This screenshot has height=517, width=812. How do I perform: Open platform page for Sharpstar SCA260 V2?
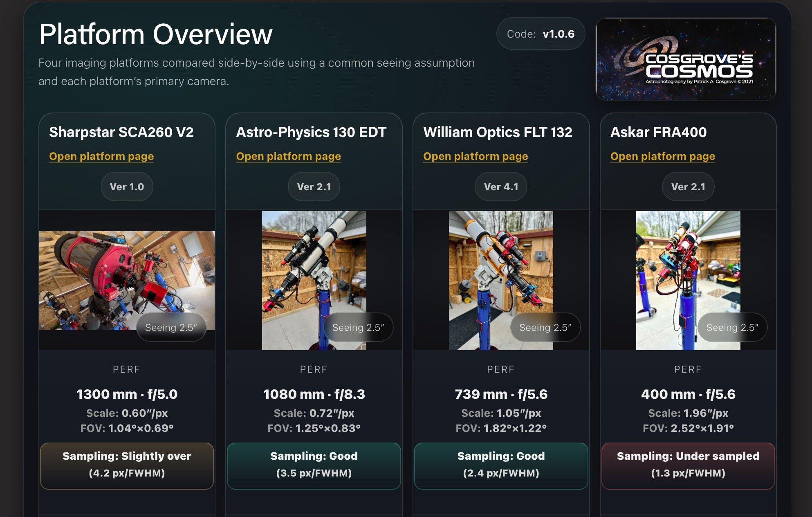101,156
